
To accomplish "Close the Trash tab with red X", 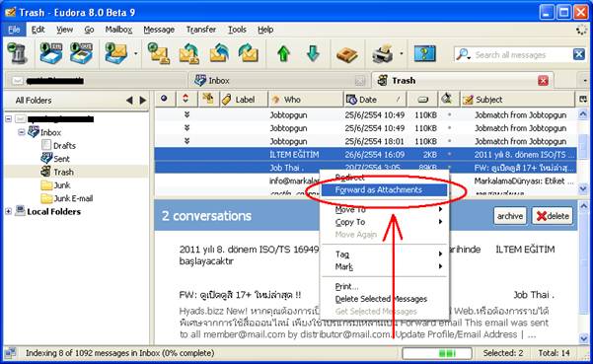I will pyautogui.click(x=543, y=81).
